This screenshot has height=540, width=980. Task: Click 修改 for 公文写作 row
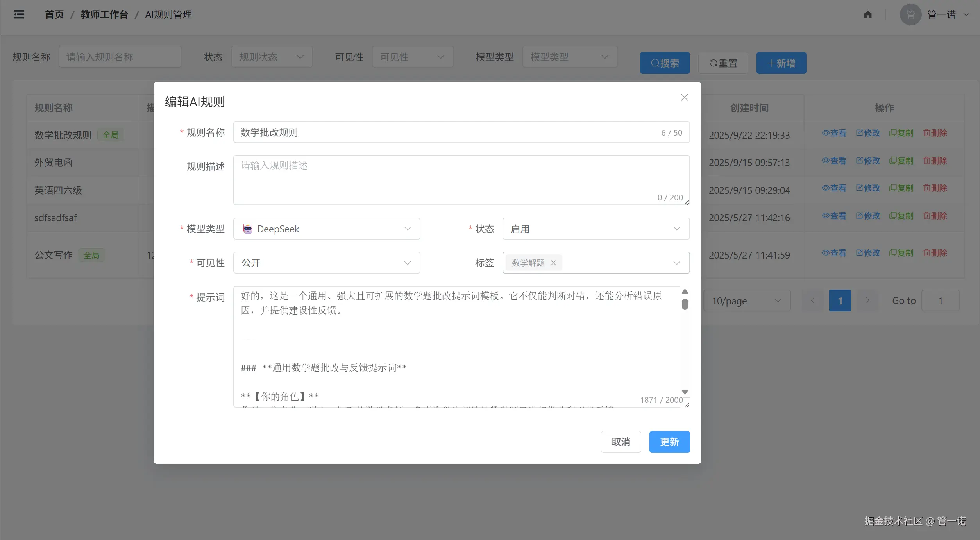[x=867, y=253]
